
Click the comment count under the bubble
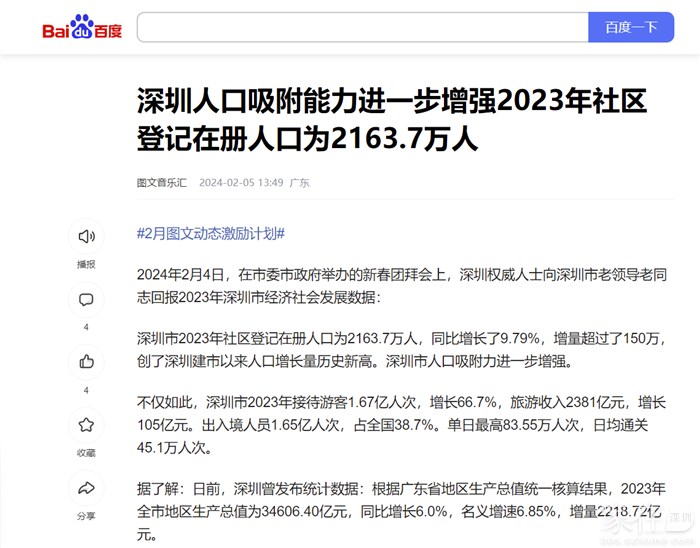[x=86, y=327]
